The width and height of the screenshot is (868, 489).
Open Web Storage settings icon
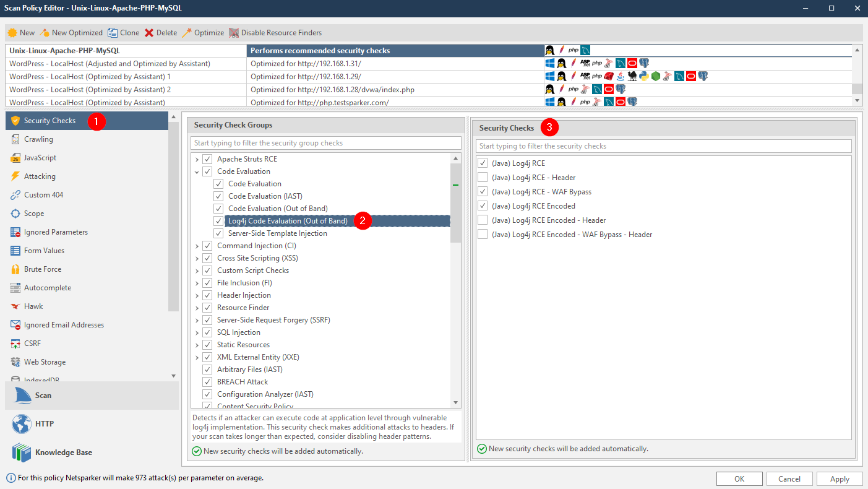pyautogui.click(x=15, y=362)
